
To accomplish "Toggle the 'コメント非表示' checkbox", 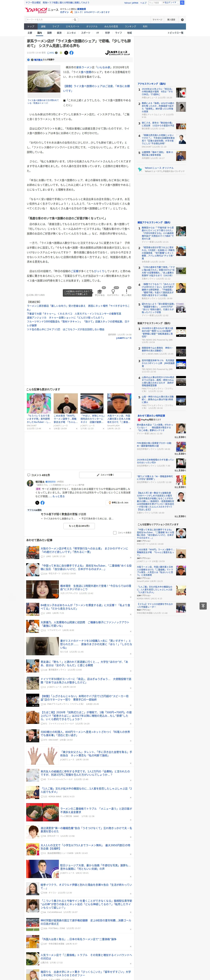I will (115, 533).
